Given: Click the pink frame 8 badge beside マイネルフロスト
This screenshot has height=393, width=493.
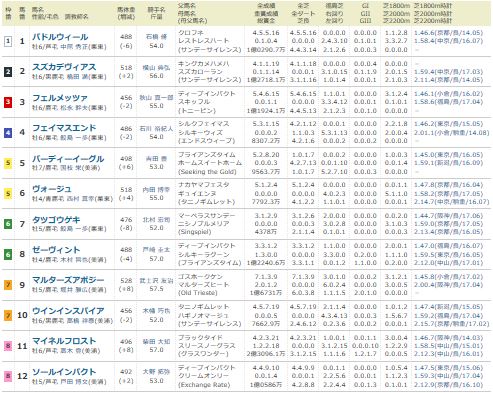Looking at the screenshot, I should [8, 346].
